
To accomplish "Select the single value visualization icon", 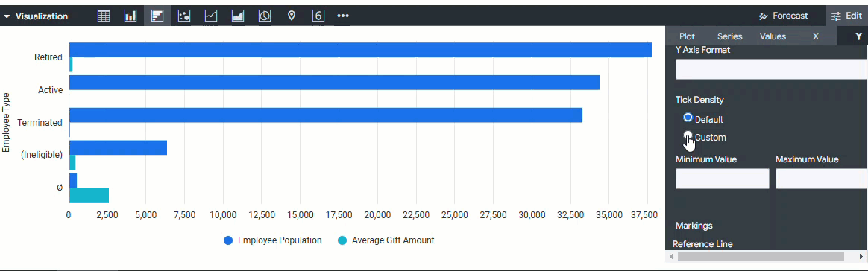I will coord(318,16).
